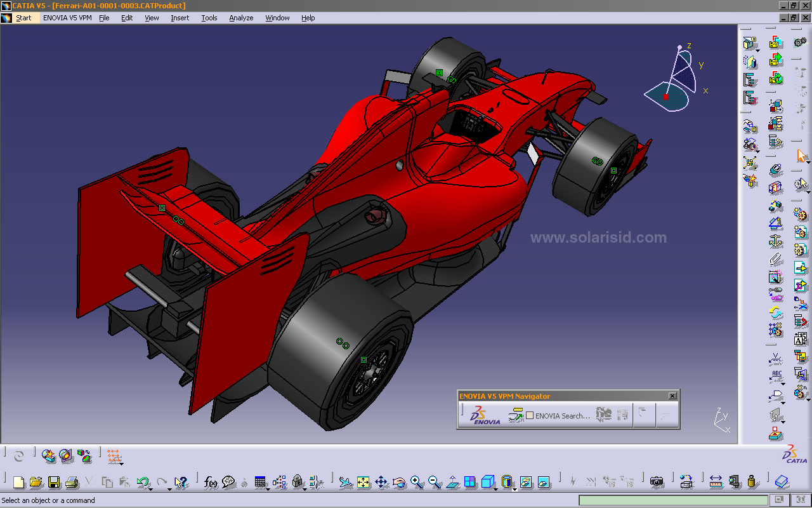Screen dimensions: 812x508
Task: Expand the Undo history dropdown arrow
Action: click(150, 490)
